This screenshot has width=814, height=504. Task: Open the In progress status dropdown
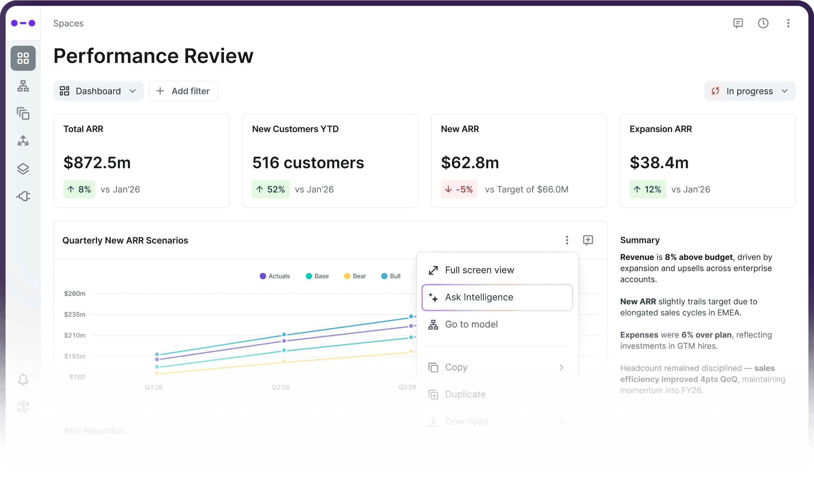(x=750, y=91)
